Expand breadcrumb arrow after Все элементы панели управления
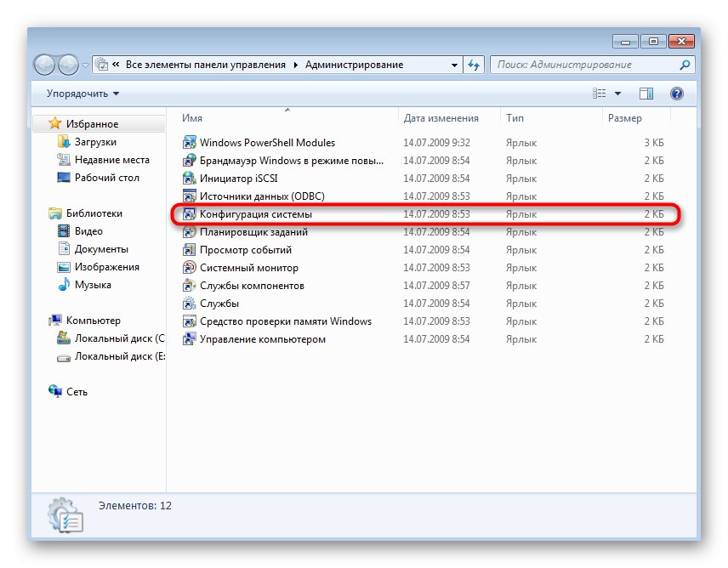The width and height of the screenshot is (728, 568). [x=295, y=65]
